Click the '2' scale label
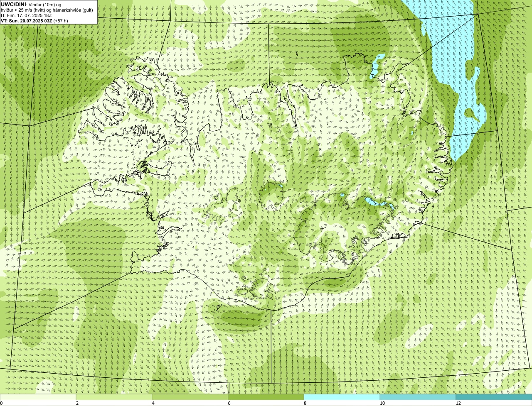The width and height of the screenshot is (532, 406). pyautogui.click(x=77, y=403)
